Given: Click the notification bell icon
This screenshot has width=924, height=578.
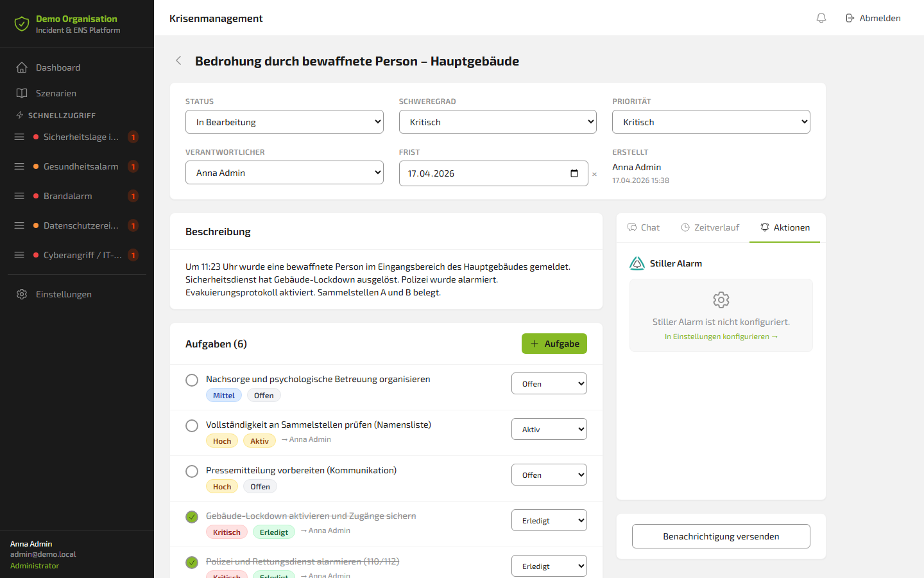Looking at the screenshot, I should (821, 18).
